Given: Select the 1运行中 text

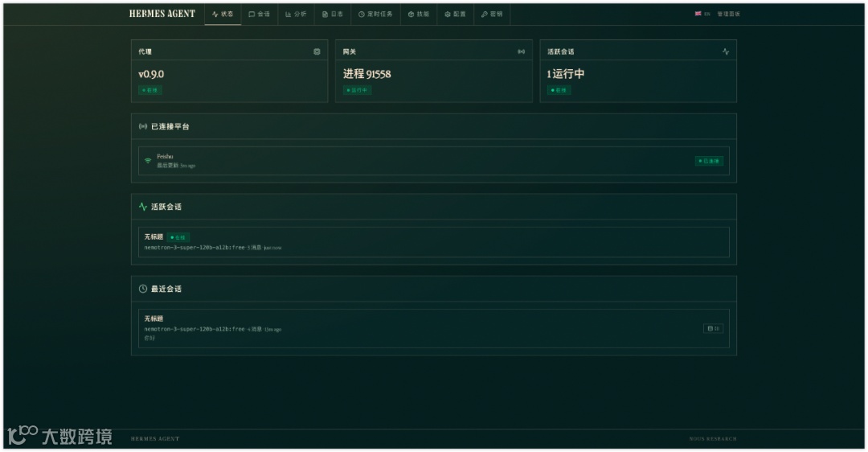Looking at the screenshot, I should coord(566,74).
